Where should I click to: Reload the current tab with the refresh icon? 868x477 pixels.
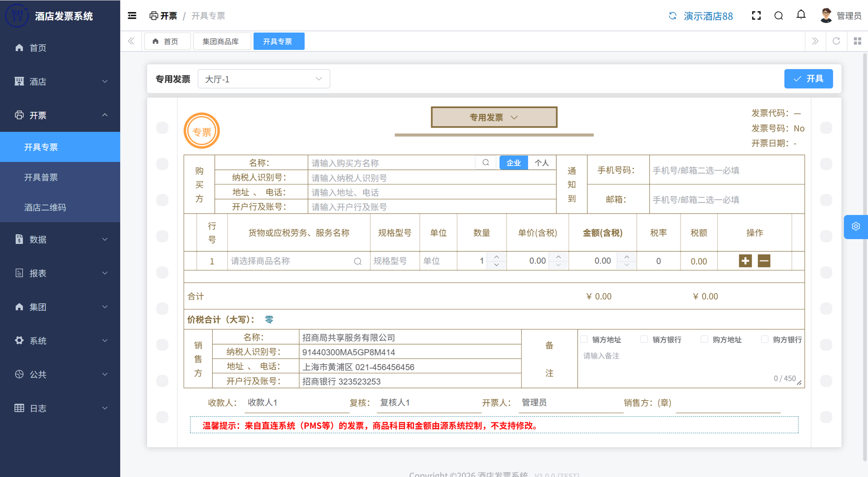pyautogui.click(x=836, y=41)
